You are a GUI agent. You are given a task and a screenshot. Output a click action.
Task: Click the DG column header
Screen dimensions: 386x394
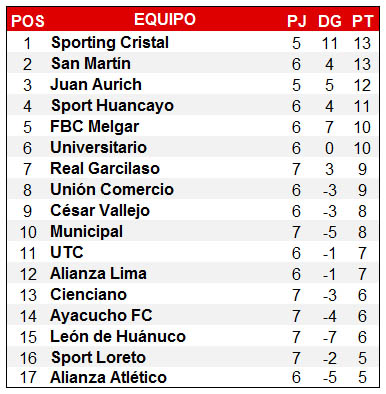point(330,21)
